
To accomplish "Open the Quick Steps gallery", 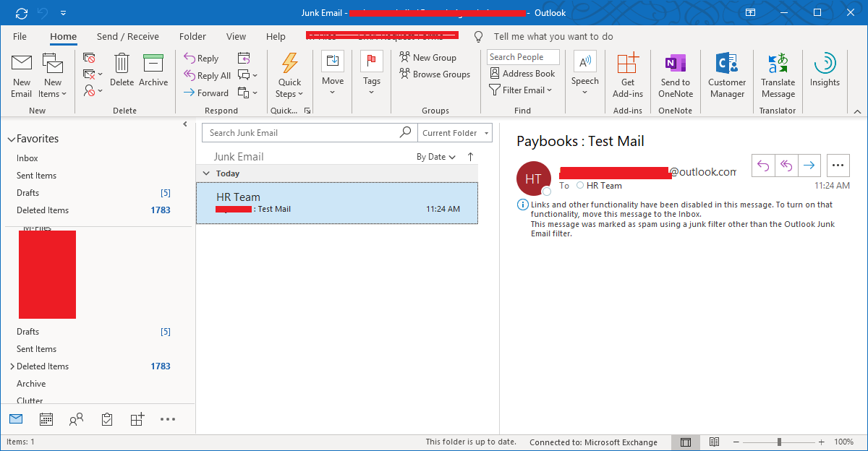I will 289,76.
